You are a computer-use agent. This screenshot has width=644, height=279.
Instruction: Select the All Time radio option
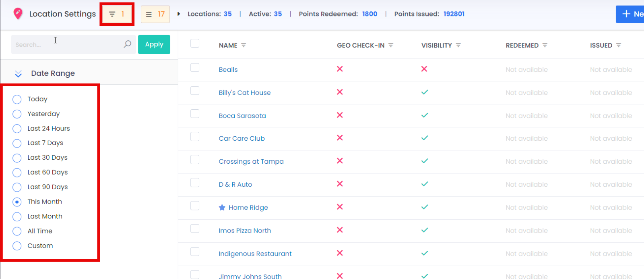17,231
